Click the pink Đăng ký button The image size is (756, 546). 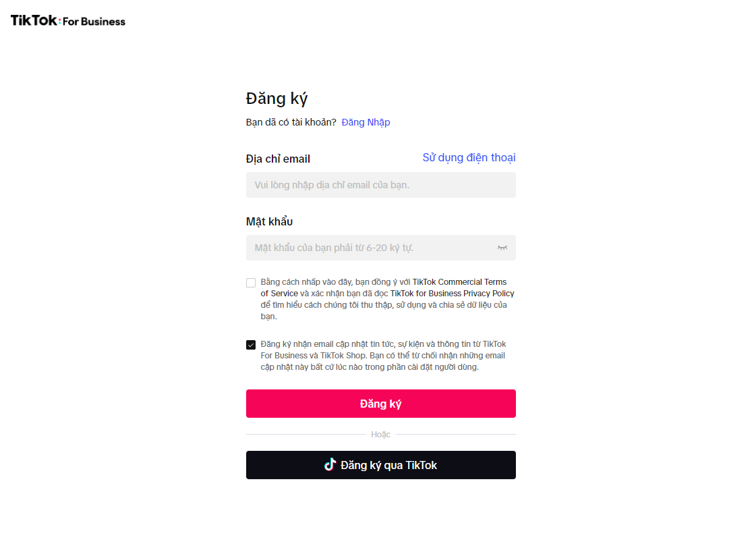coord(381,404)
